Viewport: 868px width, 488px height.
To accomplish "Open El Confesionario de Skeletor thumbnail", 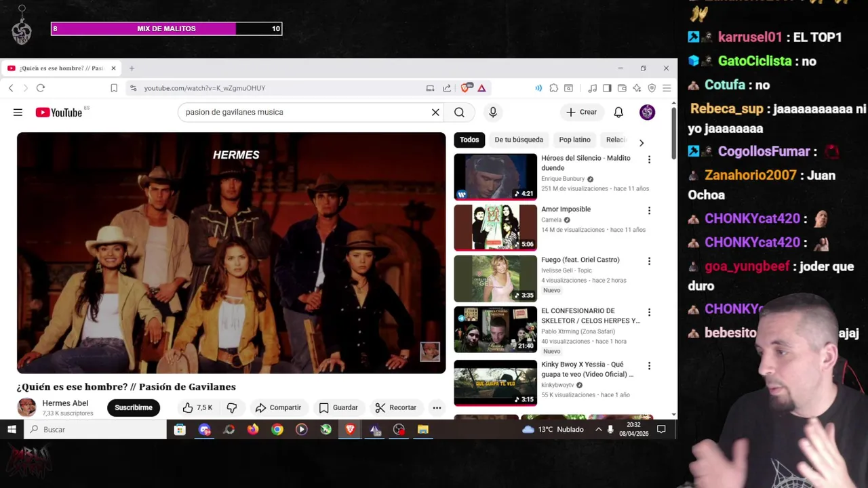I will (495, 329).
